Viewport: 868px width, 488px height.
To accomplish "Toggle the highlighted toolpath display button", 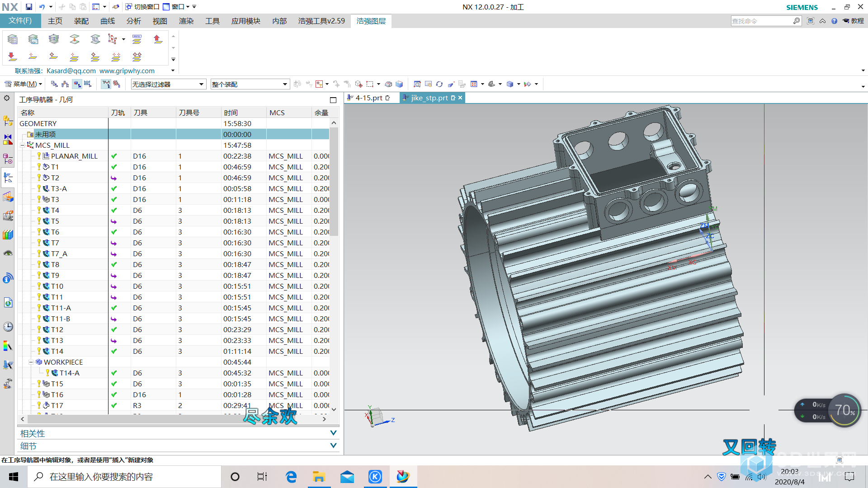I will (x=106, y=84).
